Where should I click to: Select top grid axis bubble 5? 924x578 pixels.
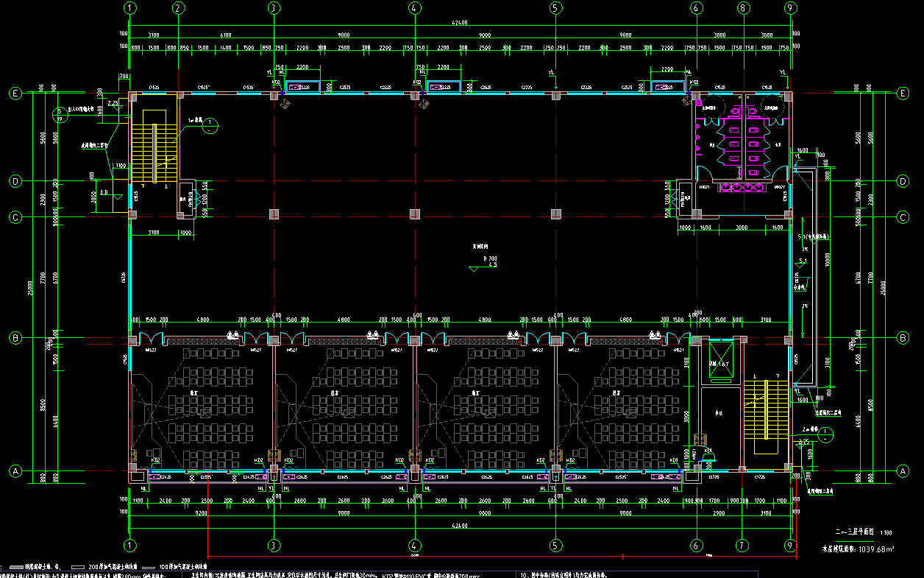point(555,8)
